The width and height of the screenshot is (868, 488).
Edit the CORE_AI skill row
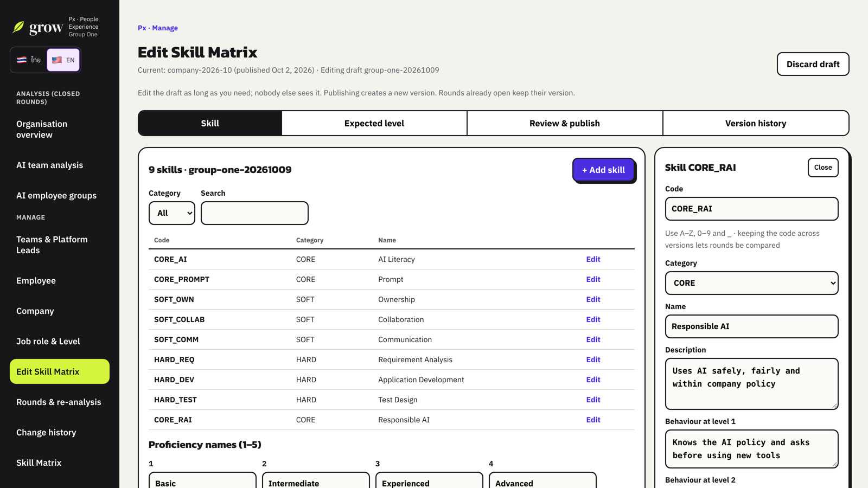[x=593, y=259]
